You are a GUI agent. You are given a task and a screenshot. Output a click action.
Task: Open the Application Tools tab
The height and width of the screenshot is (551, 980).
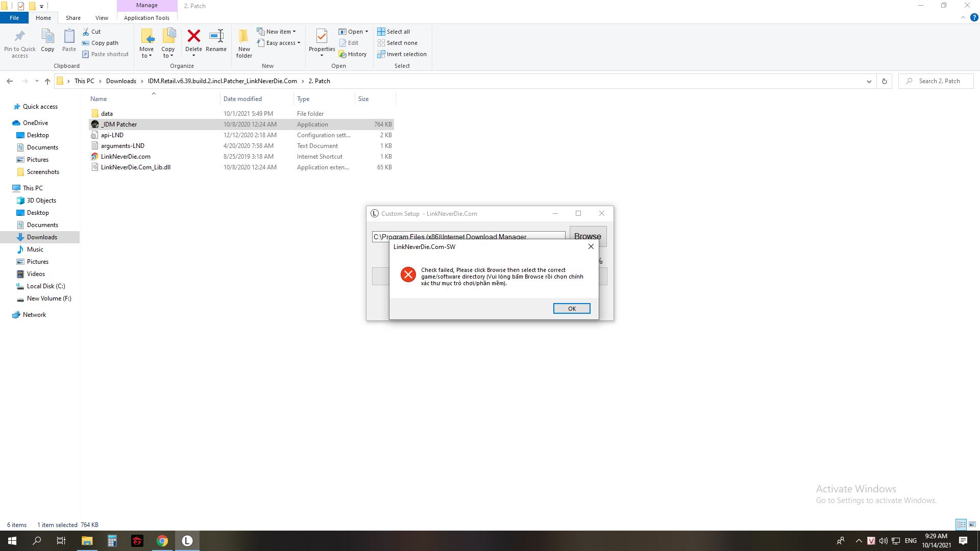[x=146, y=17]
